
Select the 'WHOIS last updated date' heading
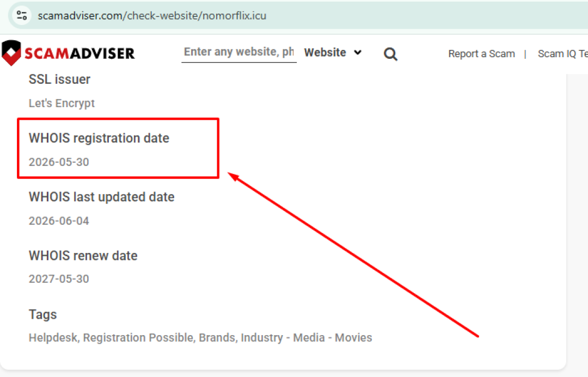(x=102, y=197)
